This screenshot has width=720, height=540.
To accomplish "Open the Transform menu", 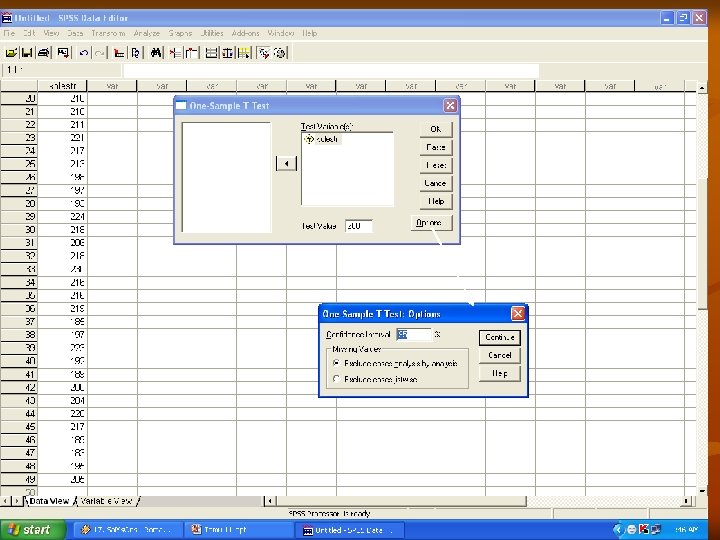I will pyautogui.click(x=108, y=33).
